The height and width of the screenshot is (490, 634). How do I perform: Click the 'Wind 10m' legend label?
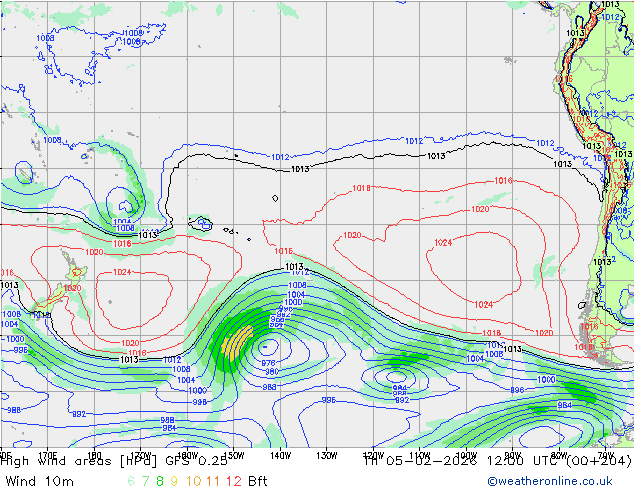[x=39, y=481]
